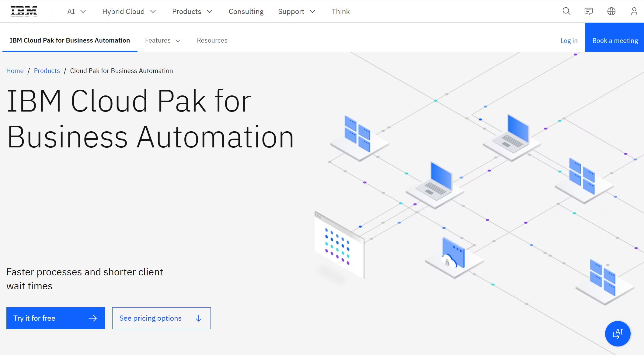Expand the Features dropdown
Image resolution: width=644 pixels, height=355 pixels.
[x=163, y=40]
